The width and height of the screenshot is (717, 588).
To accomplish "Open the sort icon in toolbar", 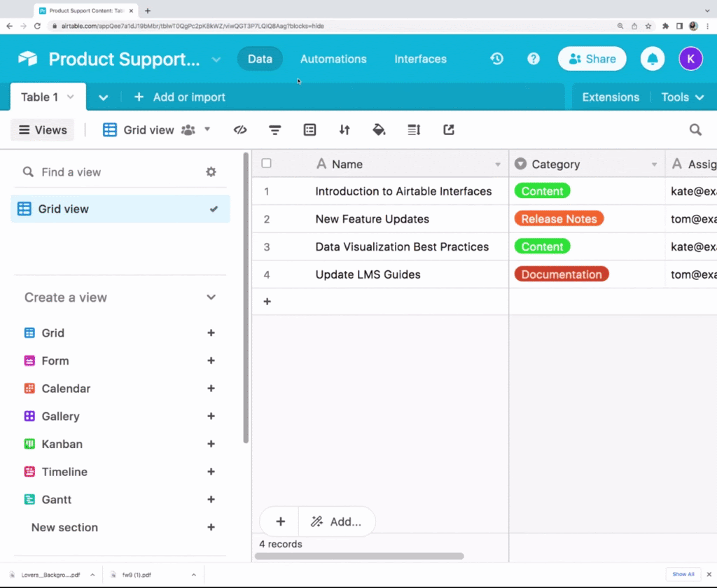I will (344, 130).
